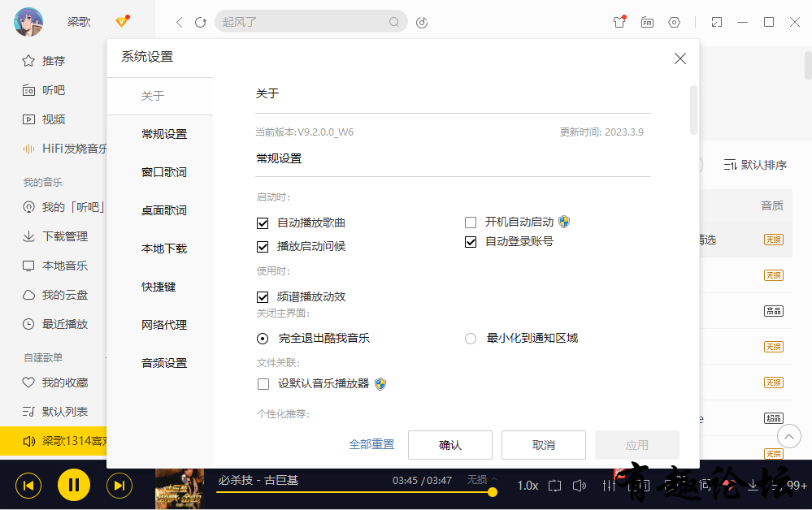Image resolution: width=812 pixels, height=510 pixels.
Task: Switch to 窗口歌词 settings tab
Action: 164,172
